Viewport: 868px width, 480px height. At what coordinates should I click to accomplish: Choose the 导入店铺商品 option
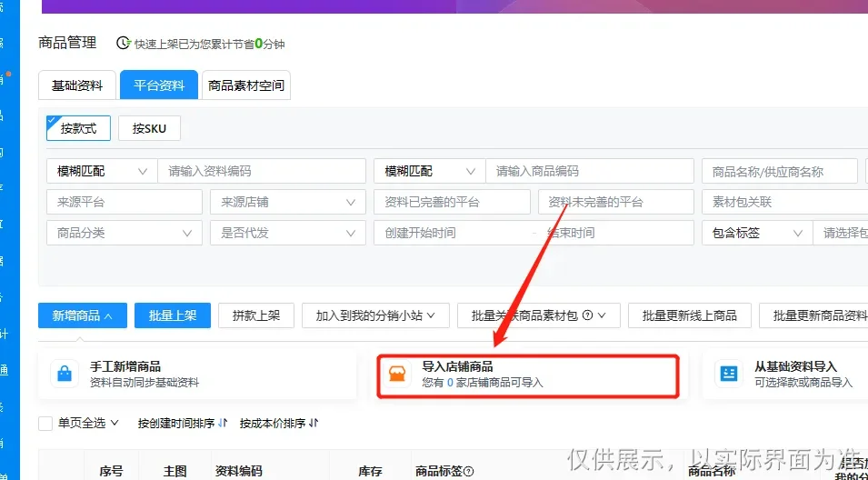[528, 375]
